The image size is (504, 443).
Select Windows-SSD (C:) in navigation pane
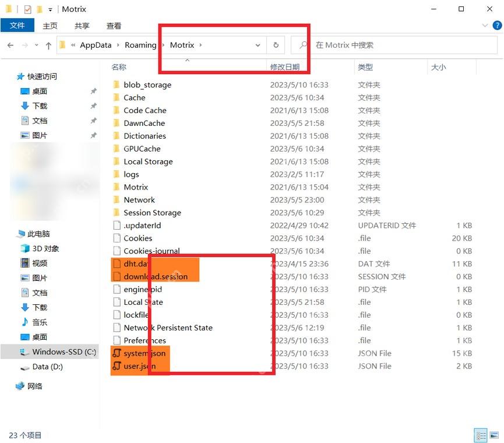point(50,351)
